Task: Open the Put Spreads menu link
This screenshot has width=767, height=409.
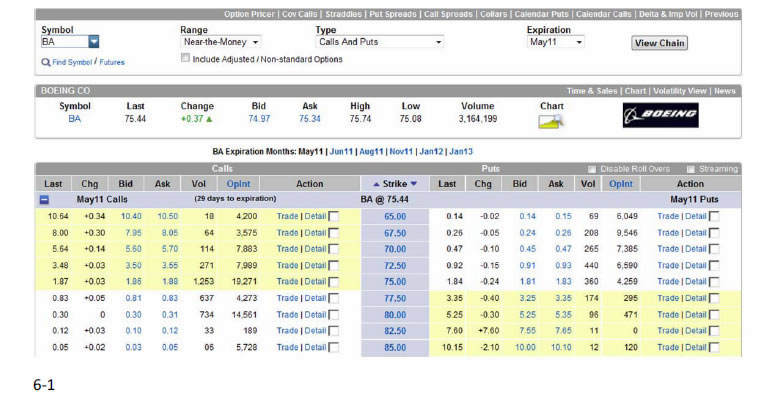Action: 393,14
